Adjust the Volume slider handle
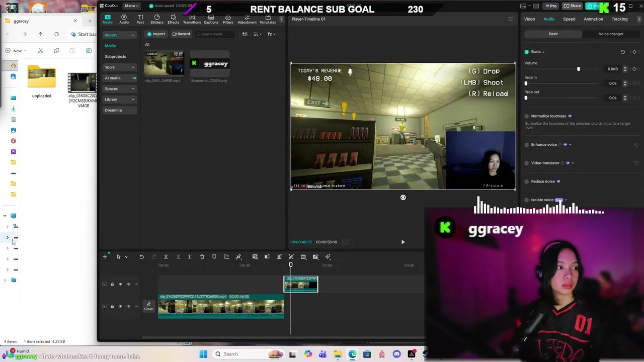This screenshot has height=362, width=644. [579, 69]
